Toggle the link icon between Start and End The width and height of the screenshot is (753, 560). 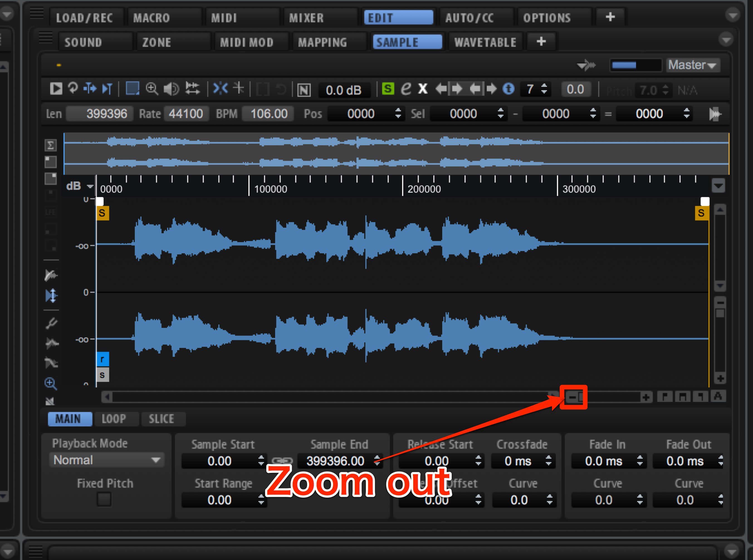pos(282,460)
